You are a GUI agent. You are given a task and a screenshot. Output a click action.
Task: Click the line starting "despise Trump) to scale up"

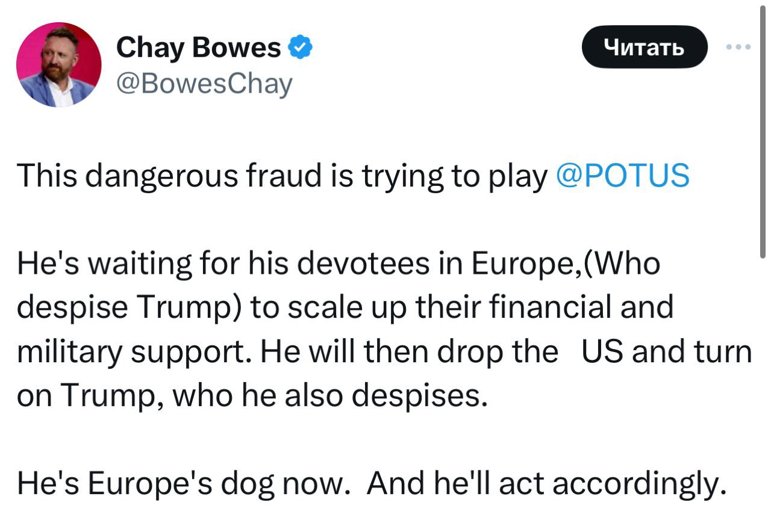point(345,308)
